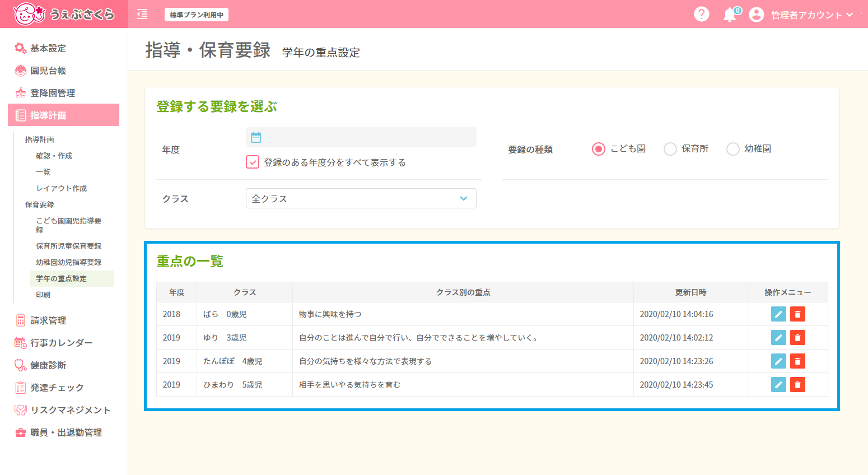Uncheck 登録のある年度分をすべて表示する checkbox
The height and width of the screenshot is (475, 868).
pos(253,162)
